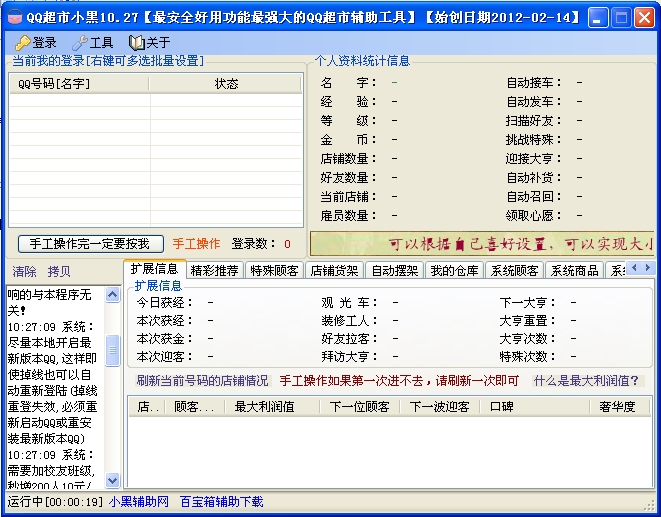Click the red 手工操作如果第一次进不去 notice
Viewport: 661px width, 517px height.
(x=399, y=381)
